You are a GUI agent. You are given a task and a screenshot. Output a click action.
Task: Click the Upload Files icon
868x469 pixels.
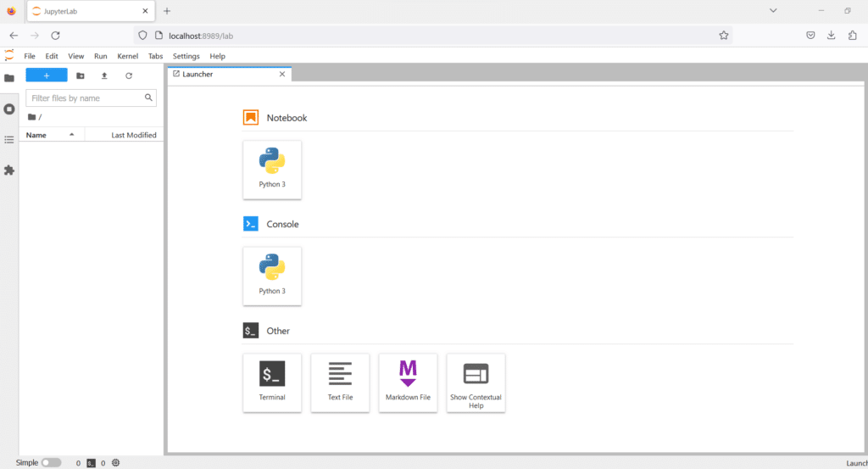tap(104, 75)
